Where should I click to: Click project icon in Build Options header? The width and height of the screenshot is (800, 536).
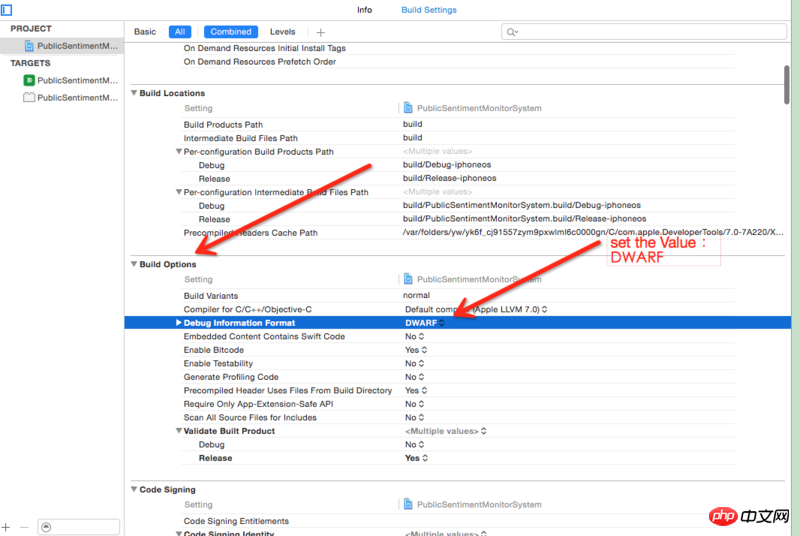[408, 279]
